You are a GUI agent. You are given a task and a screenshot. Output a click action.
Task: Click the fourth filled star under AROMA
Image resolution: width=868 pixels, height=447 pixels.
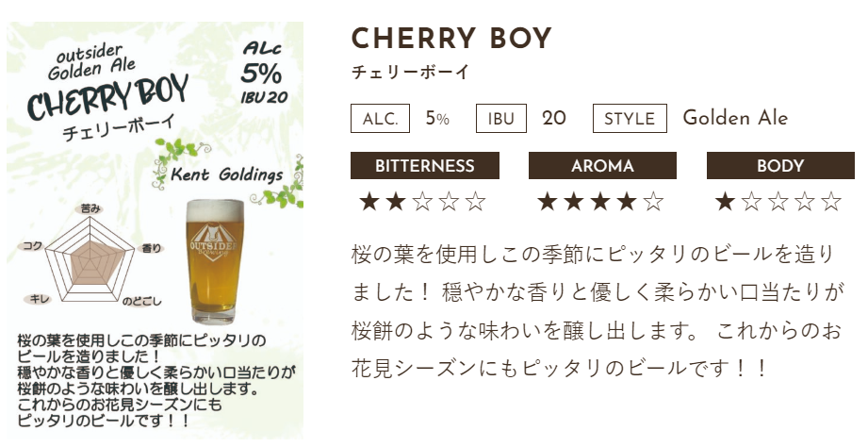(626, 201)
